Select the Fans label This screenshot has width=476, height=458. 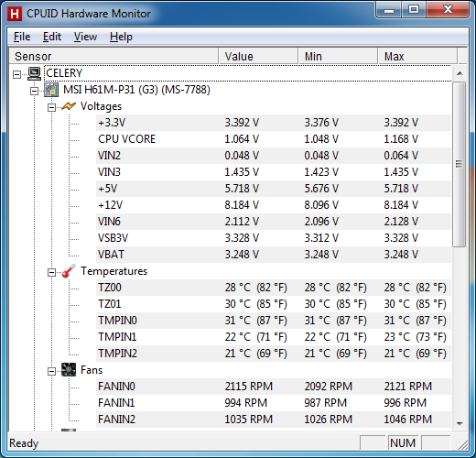click(x=92, y=370)
